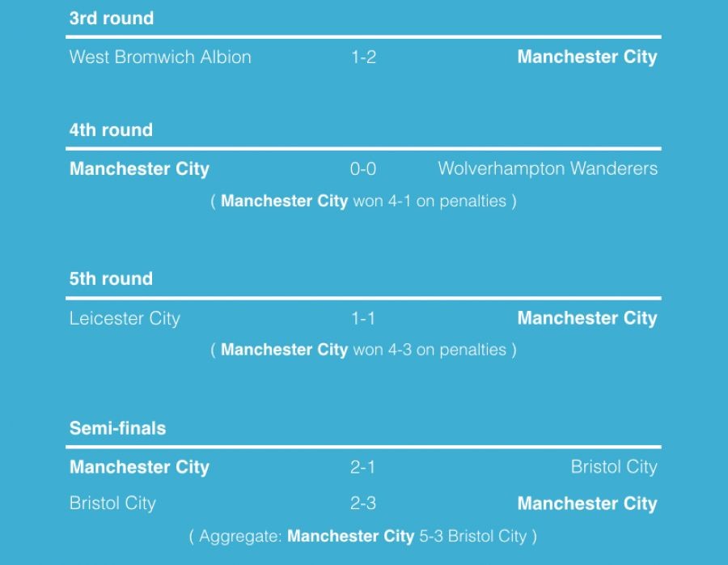The height and width of the screenshot is (565, 728).
Task: Click the Semi-finals heading
Action: pos(117,428)
